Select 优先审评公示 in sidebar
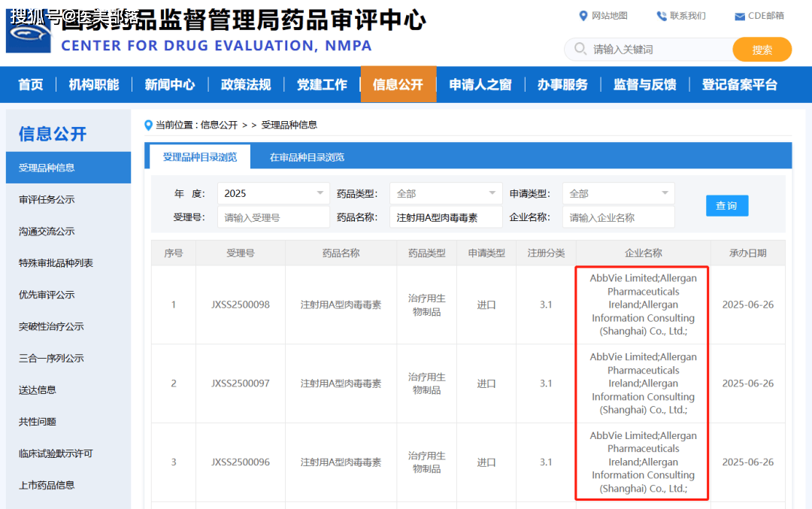 click(47, 295)
